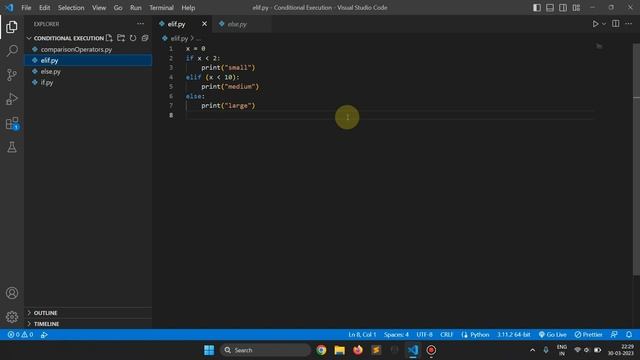Open the Testing flask view

[x=12, y=147]
